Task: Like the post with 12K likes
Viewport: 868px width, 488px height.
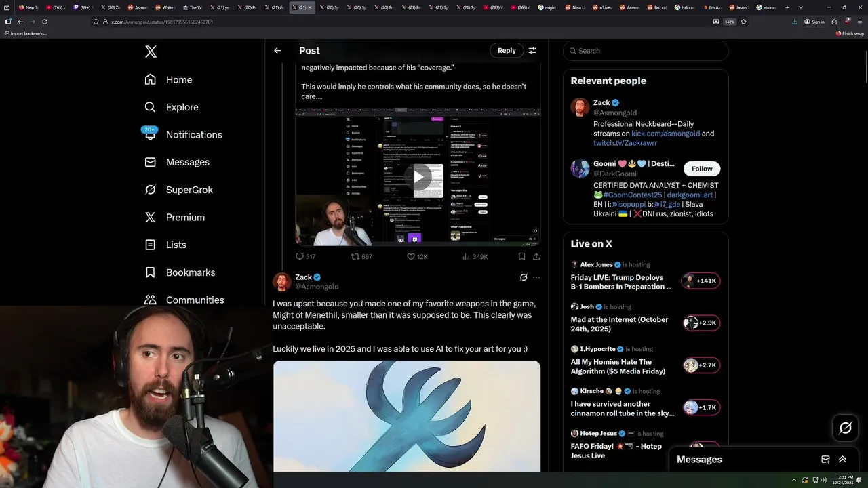Action: click(x=417, y=257)
